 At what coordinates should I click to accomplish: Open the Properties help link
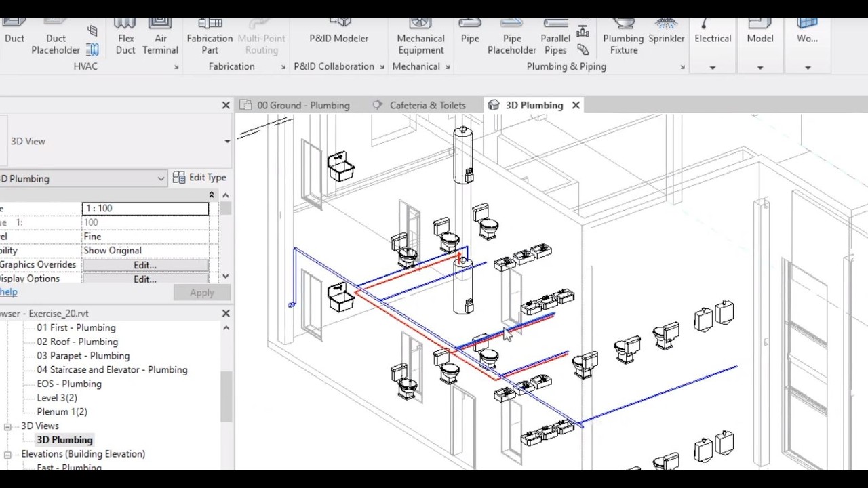(x=8, y=292)
